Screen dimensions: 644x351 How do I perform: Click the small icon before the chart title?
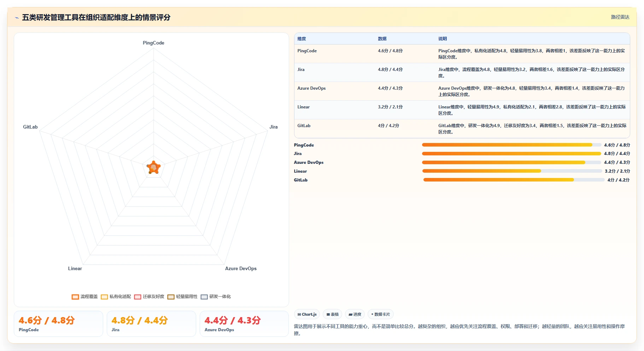(17, 18)
